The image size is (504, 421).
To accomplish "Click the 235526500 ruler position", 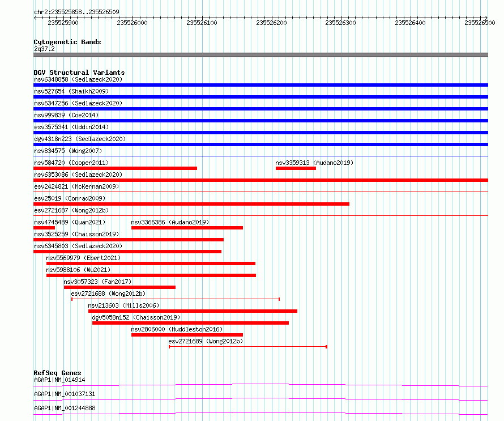I will [x=480, y=23].
